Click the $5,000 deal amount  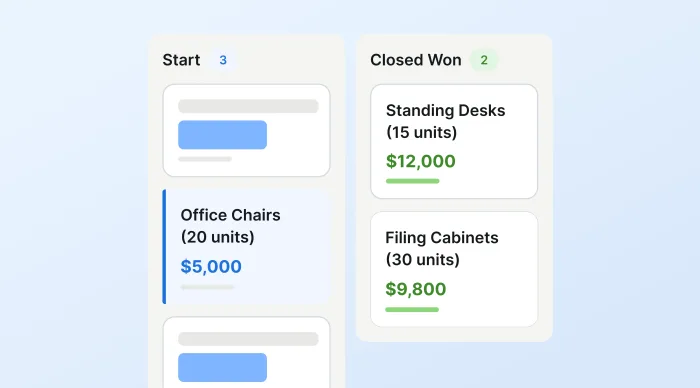(211, 267)
